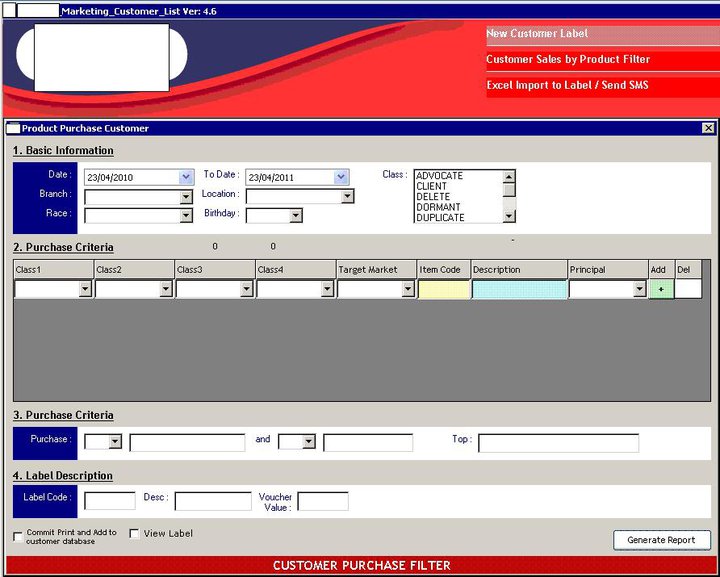The height and width of the screenshot is (577, 720).
Task: Open the operator dropdown after 'and'
Action: click(309, 442)
